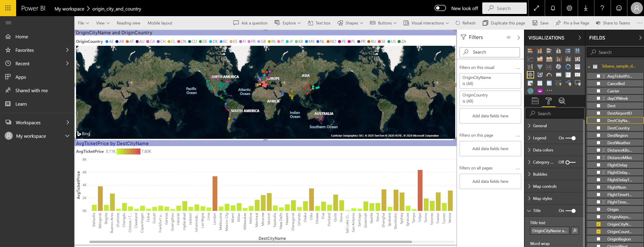Image resolution: width=644 pixels, height=247 pixels.
Task: Select the gauge visualization
Action: pos(549,75)
